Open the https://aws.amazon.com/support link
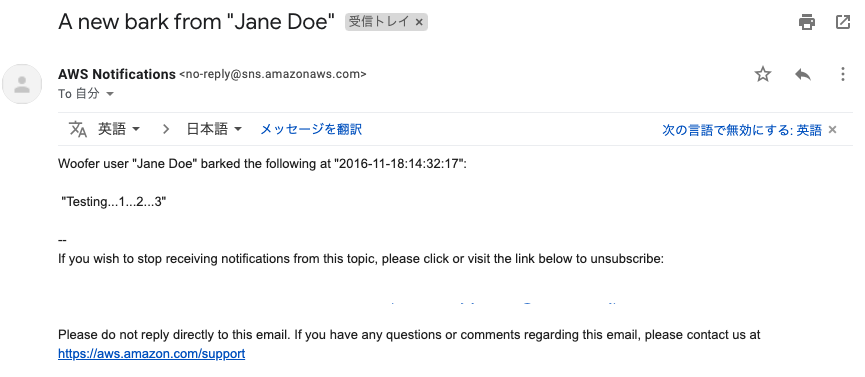 152,353
